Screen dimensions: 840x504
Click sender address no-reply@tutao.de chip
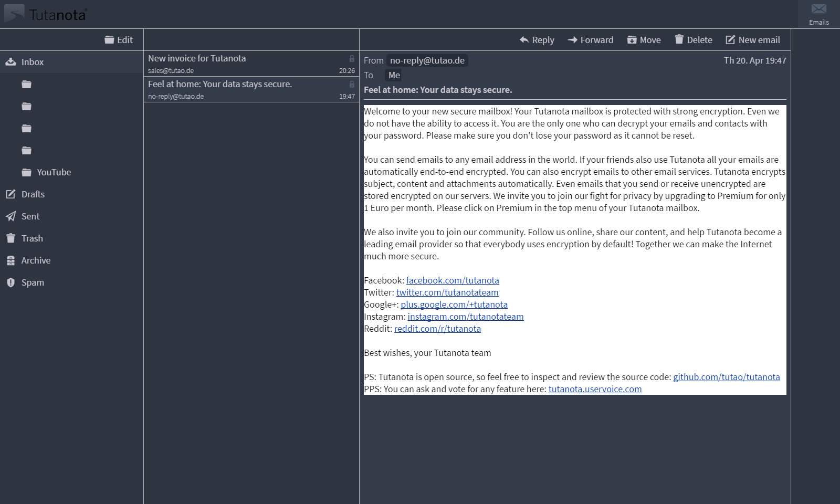click(427, 60)
